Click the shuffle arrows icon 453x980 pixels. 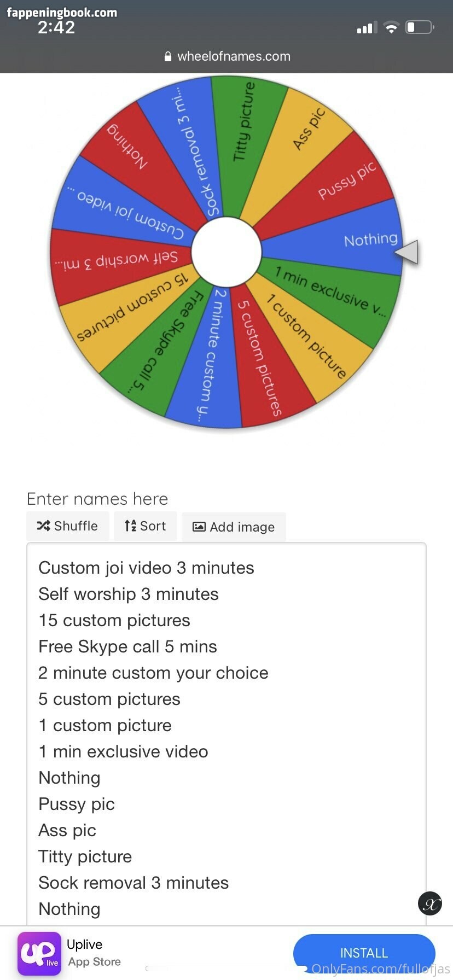pyautogui.click(x=44, y=526)
